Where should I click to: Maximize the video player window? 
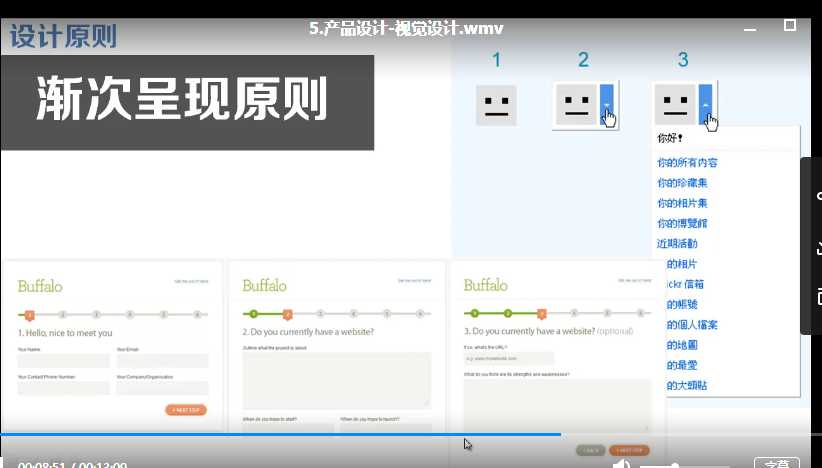[x=790, y=25]
